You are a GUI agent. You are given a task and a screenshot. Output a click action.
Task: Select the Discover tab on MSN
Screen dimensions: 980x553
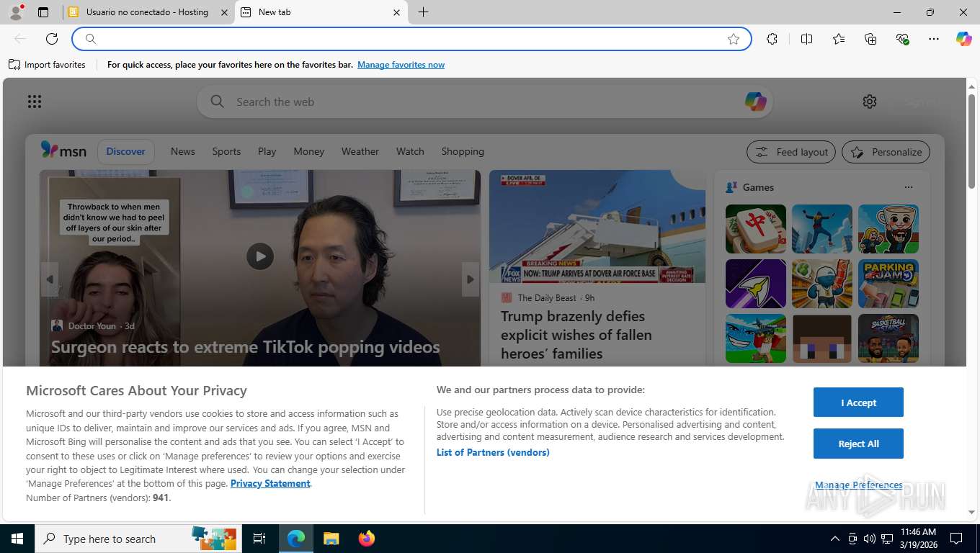point(126,151)
